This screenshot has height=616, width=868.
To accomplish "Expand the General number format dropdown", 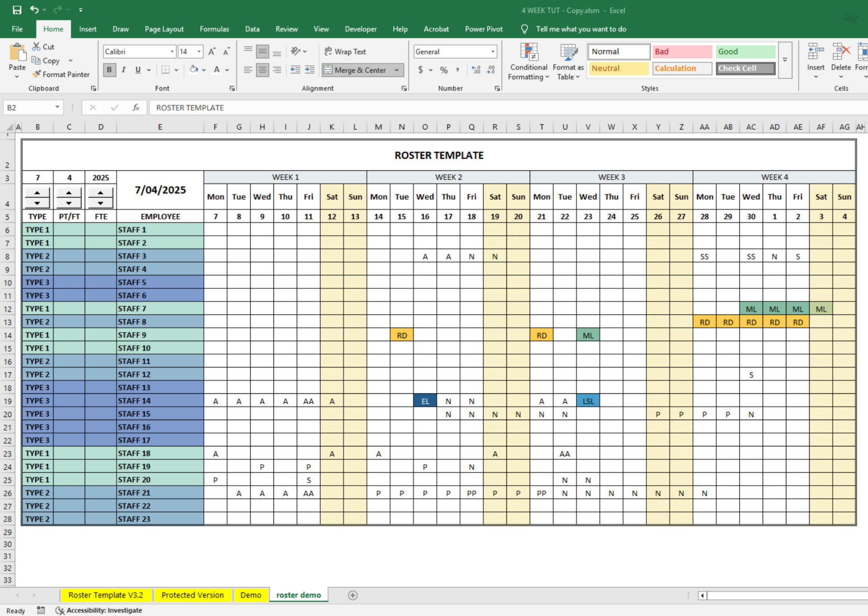I will click(492, 51).
